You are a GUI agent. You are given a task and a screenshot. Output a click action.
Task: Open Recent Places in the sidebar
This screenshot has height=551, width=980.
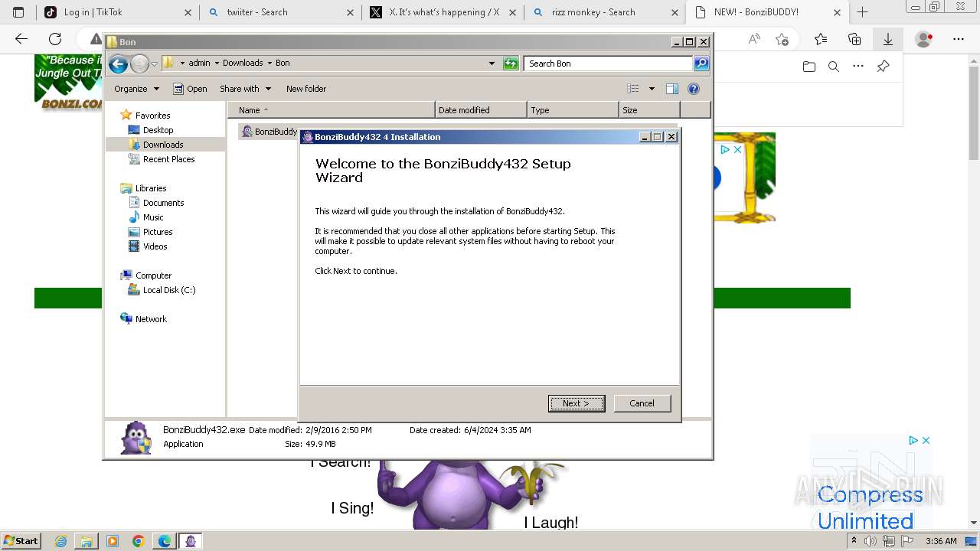coord(168,159)
